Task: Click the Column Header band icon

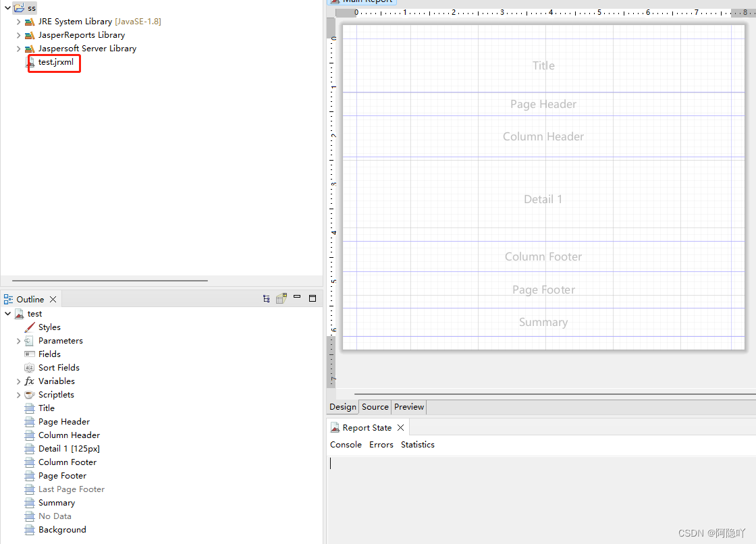Action: pyautogui.click(x=30, y=435)
